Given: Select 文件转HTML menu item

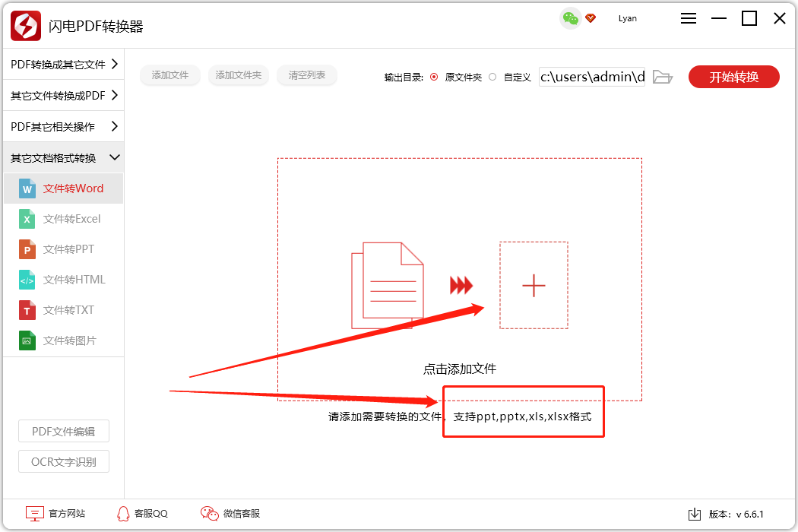Looking at the screenshot, I should click(64, 280).
